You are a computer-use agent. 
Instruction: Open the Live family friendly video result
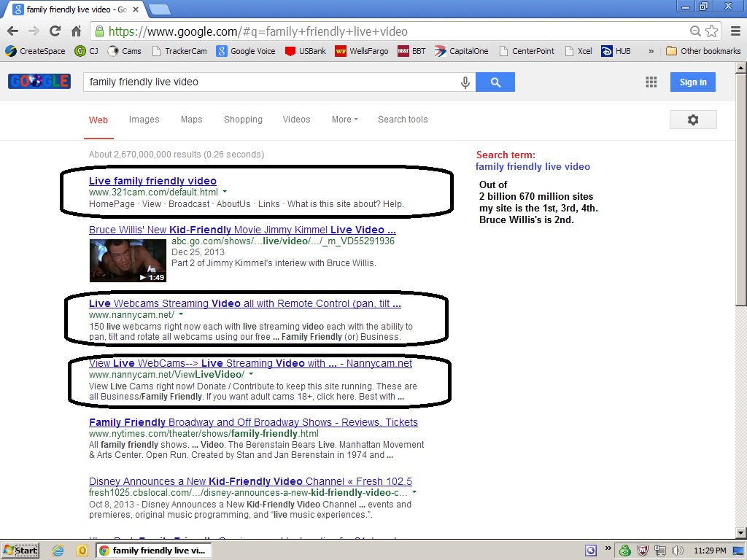(152, 181)
